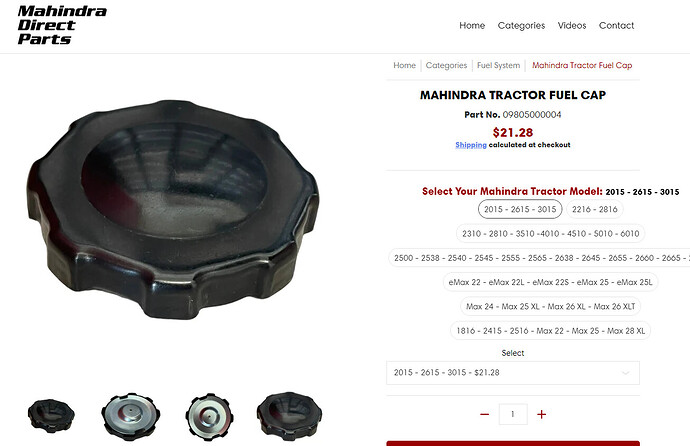The image size is (690, 446).
Task: Click the main fuel cap product image
Action: 173,209
